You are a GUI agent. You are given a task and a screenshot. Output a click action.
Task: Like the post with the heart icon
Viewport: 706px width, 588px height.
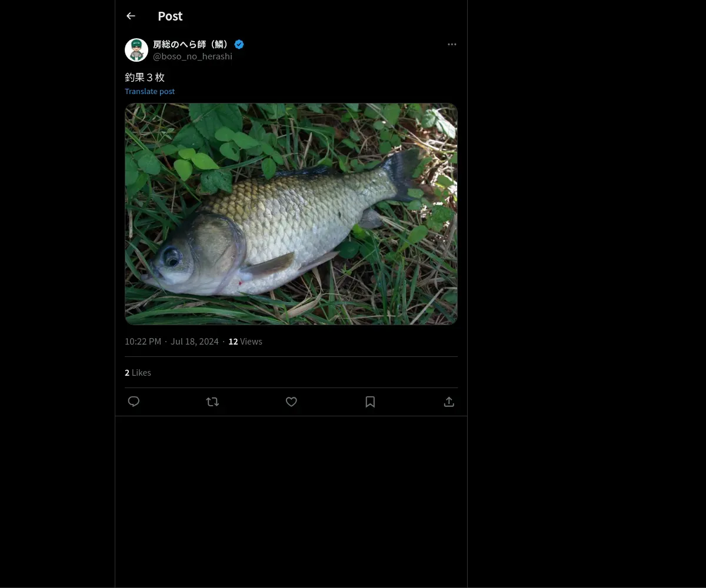[x=291, y=402]
